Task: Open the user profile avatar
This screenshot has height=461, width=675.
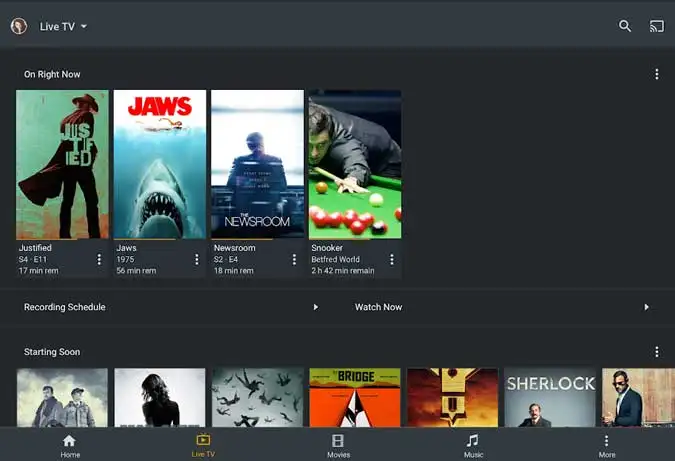Action: pyautogui.click(x=19, y=26)
